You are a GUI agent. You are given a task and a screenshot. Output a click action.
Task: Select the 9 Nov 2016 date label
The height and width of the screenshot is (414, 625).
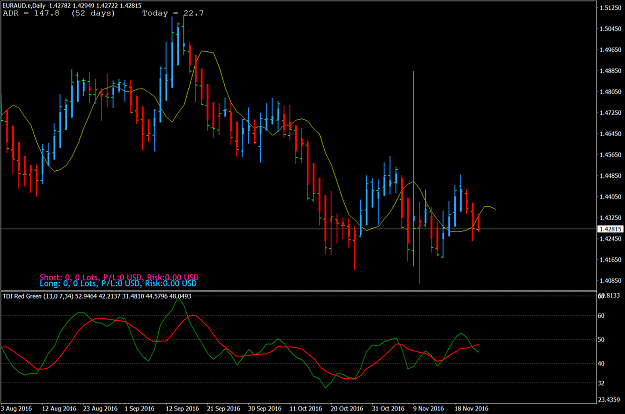428,408
